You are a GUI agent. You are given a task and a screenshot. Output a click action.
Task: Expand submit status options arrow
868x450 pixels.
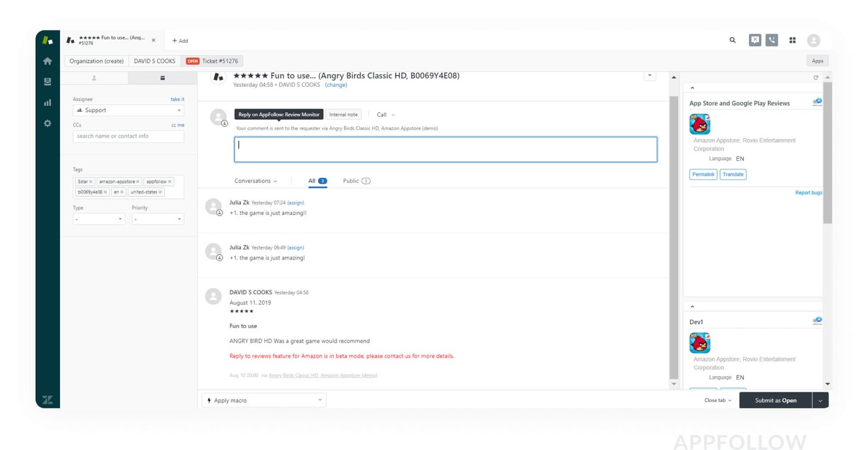(820, 400)
